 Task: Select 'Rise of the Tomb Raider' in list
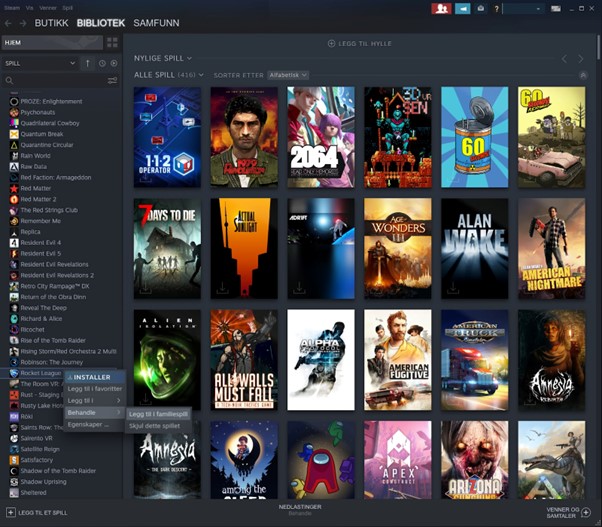click(x=53, y=340)
